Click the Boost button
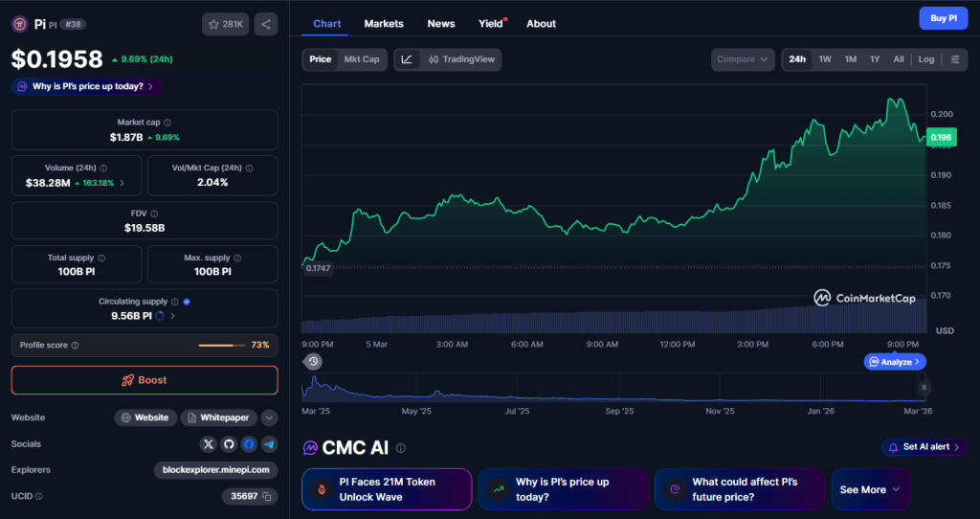Image resolution: width=980 pixels, height=519 pixels. click(145, 380)
